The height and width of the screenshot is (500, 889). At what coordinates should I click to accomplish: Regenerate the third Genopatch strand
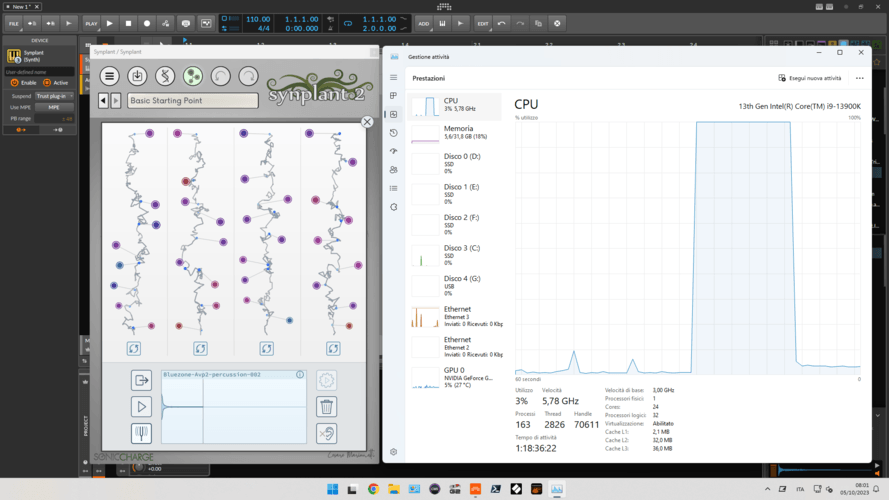266,349
